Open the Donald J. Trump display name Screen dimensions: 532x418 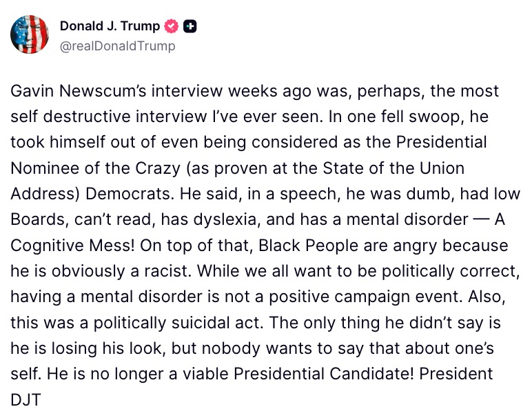click(x=110, y=26)
